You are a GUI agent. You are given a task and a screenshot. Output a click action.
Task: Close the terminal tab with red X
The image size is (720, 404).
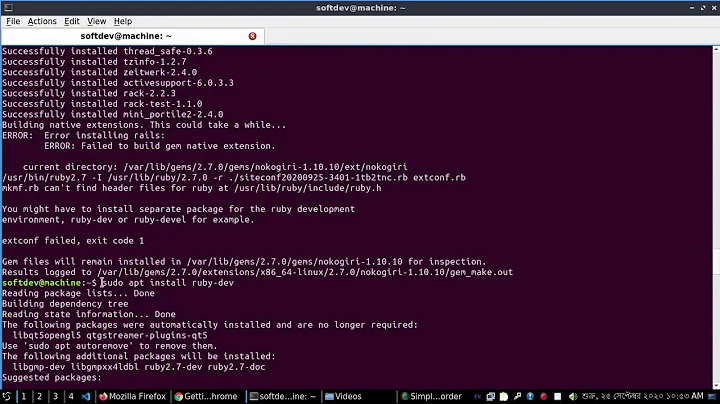(252, 36)
